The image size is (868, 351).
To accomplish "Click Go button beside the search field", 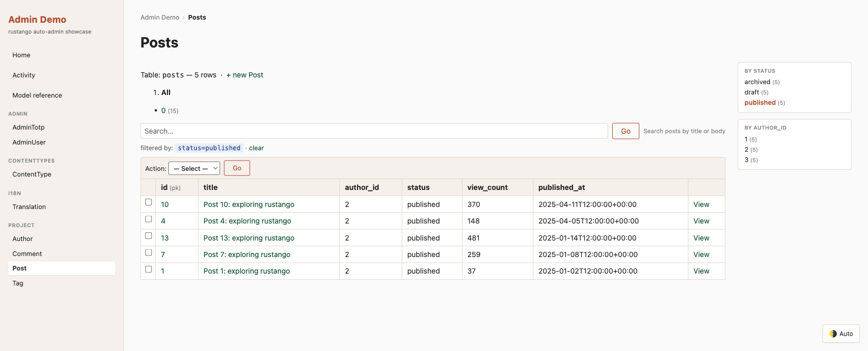I will (626, 131).
